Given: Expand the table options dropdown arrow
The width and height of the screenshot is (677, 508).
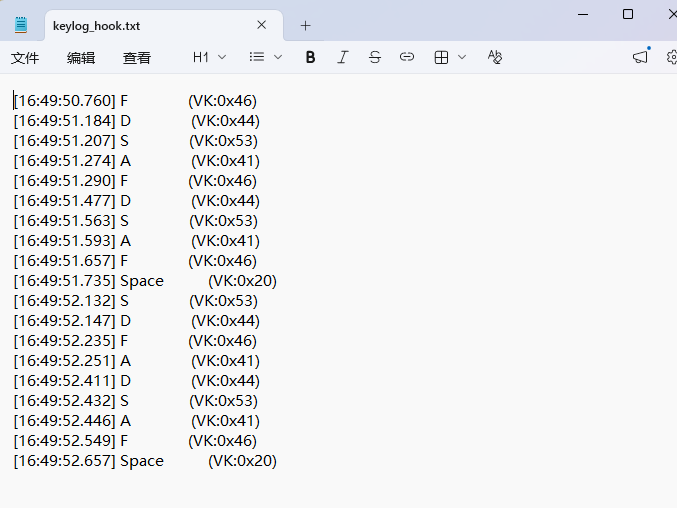Looking at the screenshot, I should click(462, 57).
